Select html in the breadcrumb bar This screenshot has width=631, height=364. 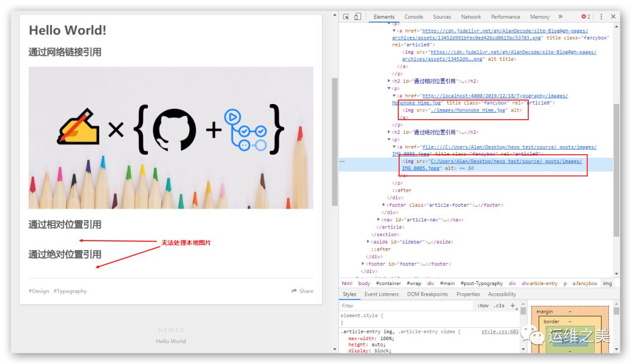click(347, 283)
